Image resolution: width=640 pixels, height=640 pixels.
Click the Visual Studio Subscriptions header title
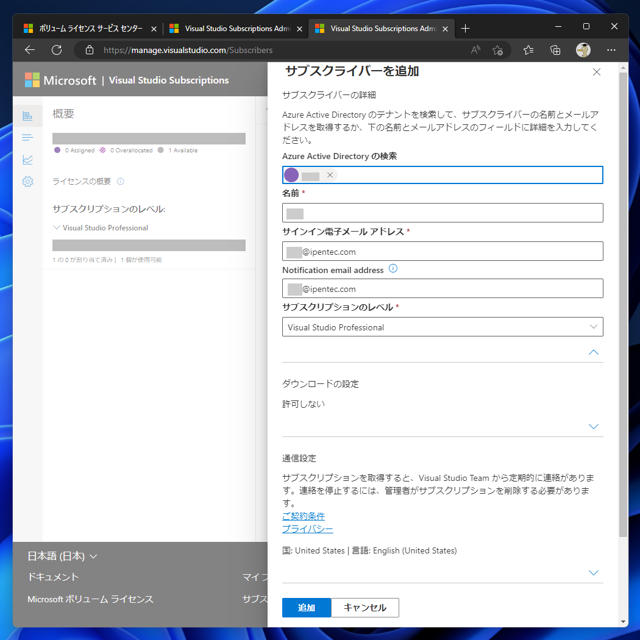pyautogui.click(x=169, y=80)
